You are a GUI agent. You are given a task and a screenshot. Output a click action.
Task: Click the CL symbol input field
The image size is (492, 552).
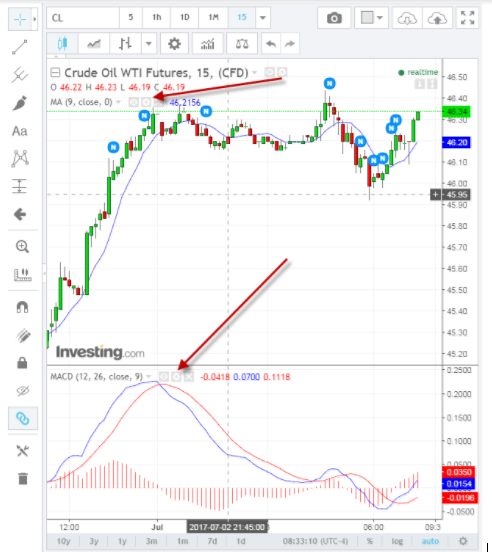83,18
